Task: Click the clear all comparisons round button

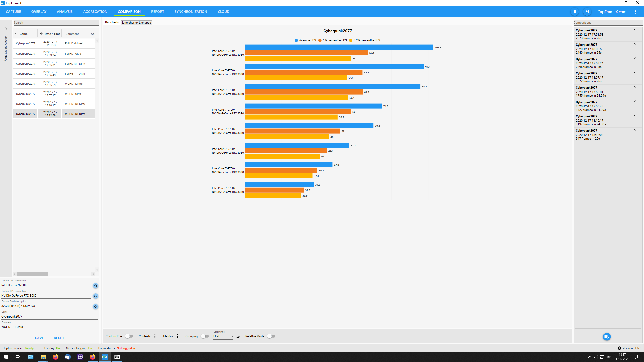Action: pos(607,337)
